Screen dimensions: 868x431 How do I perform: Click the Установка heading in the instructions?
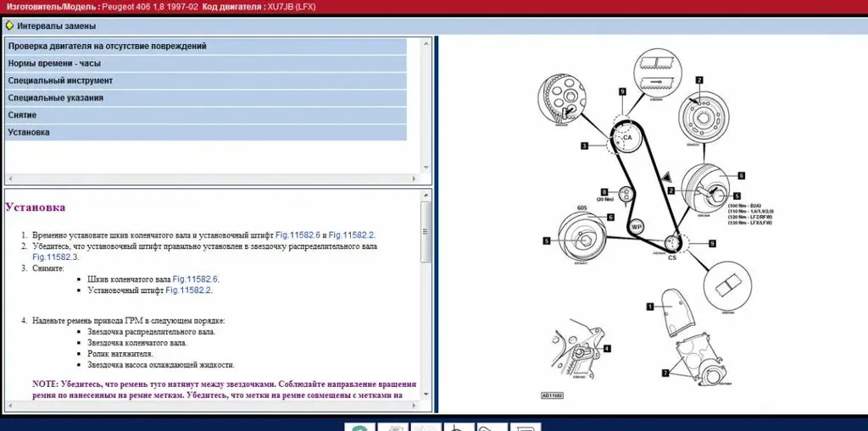(36, 207)
